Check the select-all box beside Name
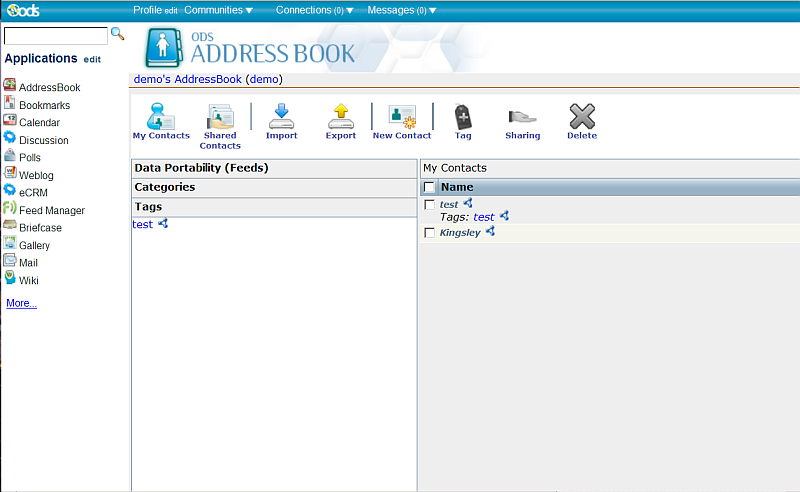 tap(429, 187)
